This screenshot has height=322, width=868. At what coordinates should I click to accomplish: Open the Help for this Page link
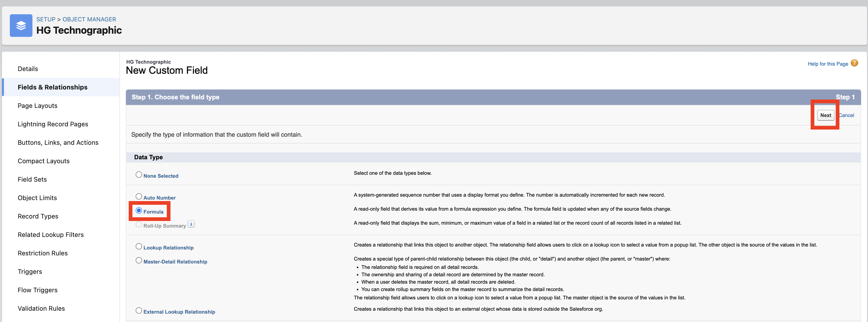(828, 64)
